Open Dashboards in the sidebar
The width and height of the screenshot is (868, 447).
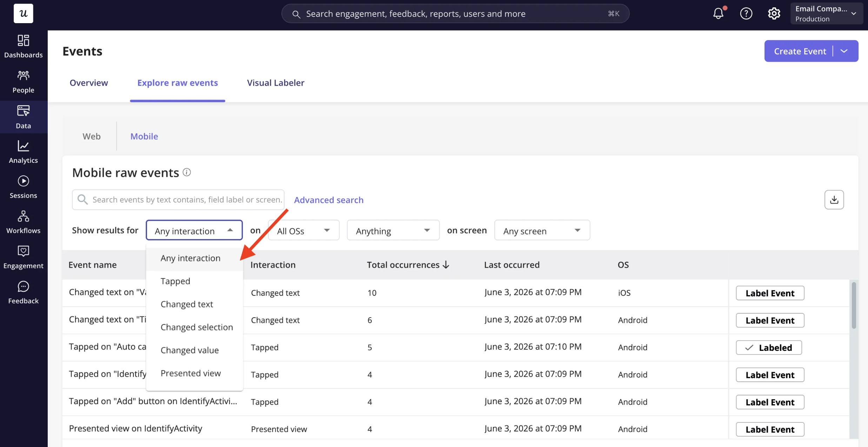point(23,46)
